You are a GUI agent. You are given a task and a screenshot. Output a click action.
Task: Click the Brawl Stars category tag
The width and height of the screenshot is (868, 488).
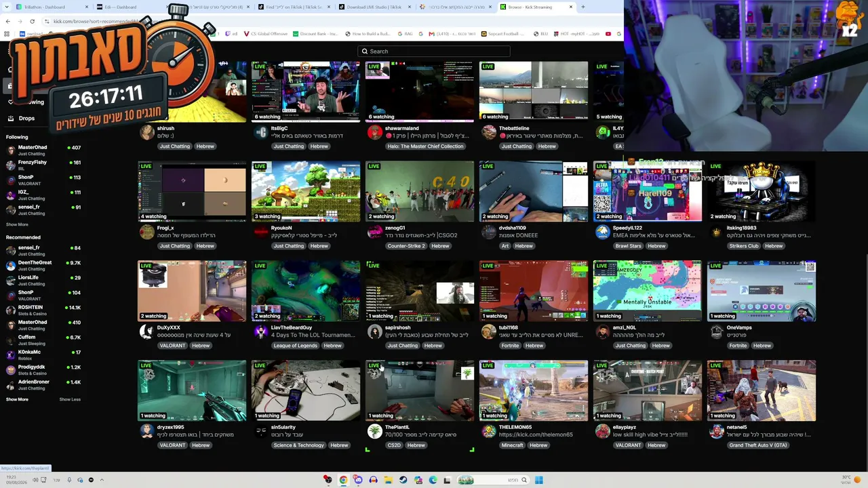coord(628,246)
